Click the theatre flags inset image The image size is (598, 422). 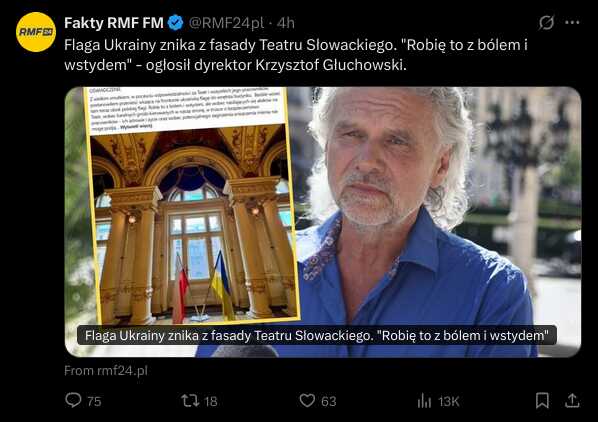191,206
